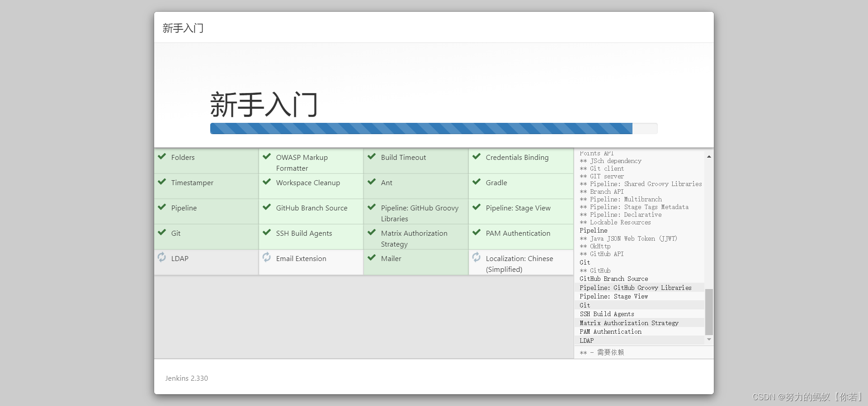Click the checkmark icon beside the Pipeline grid cell
The height and width of the screenshot is (406, 868).
pyautogui.click(x=162, y=207)
